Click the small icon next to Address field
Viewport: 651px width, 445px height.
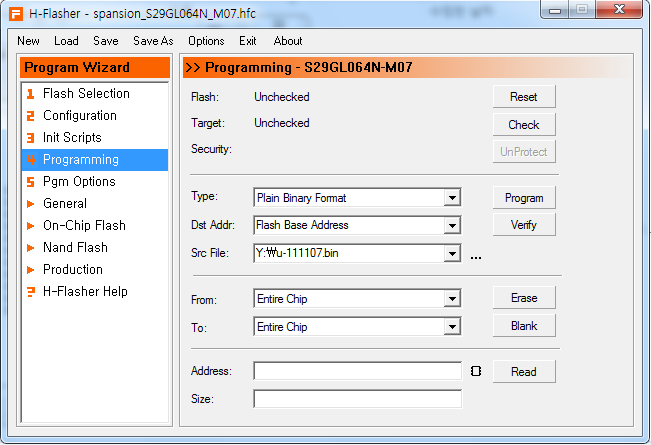click(x=476, y=371)
